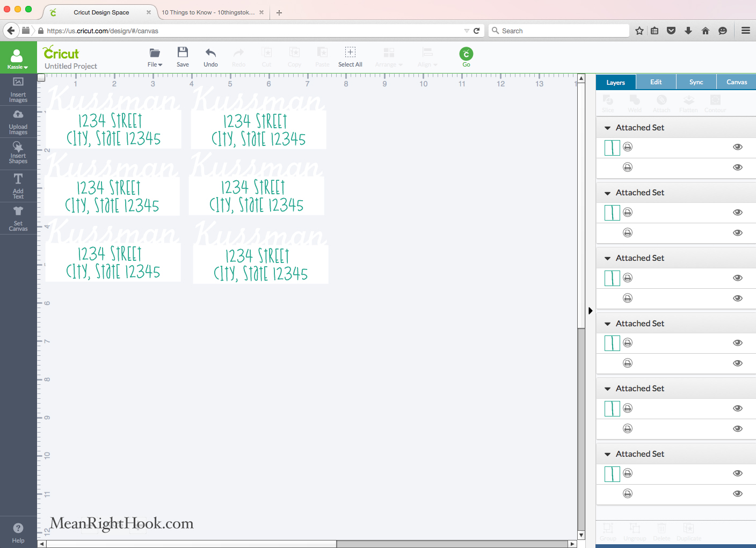Hide the first layer of second Attached Set

click(738, 213)
